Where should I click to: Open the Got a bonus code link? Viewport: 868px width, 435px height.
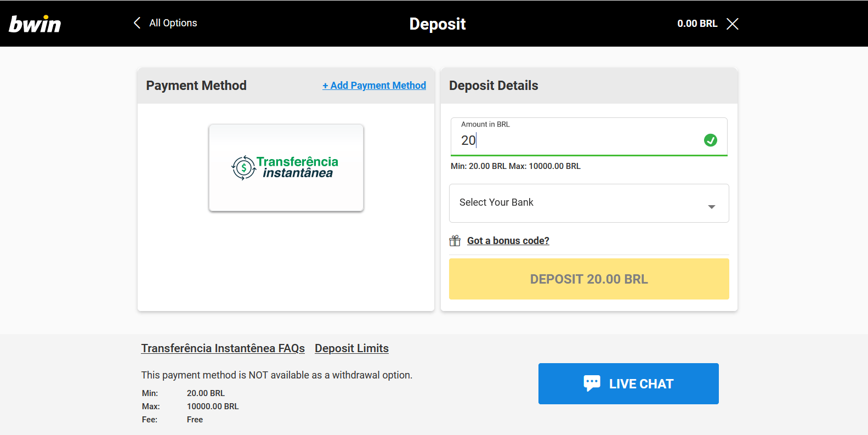508,241
